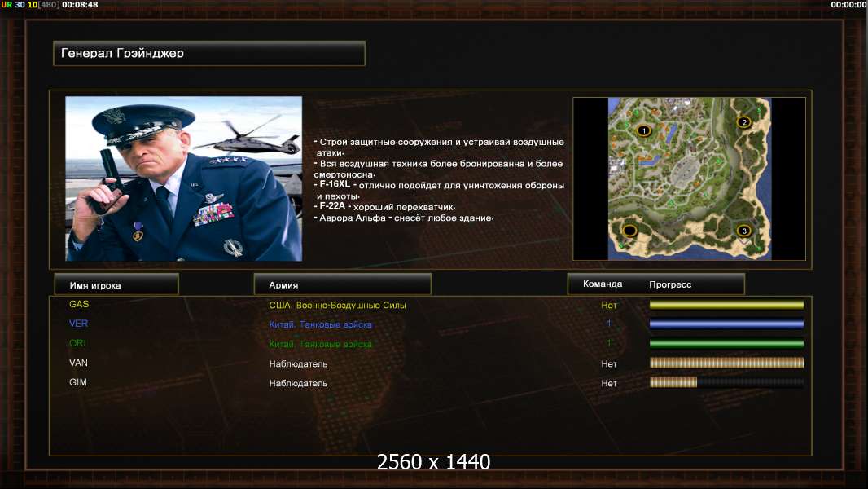868x489 pixels.
Task: Click start position marker 1 on map
Action: click(x=643, y=130)
